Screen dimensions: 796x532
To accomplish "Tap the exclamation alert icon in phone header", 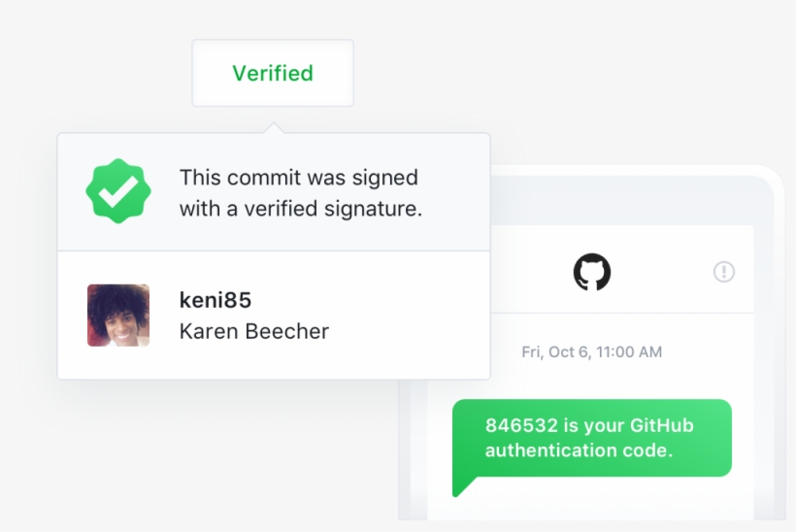I will (724, 272).
